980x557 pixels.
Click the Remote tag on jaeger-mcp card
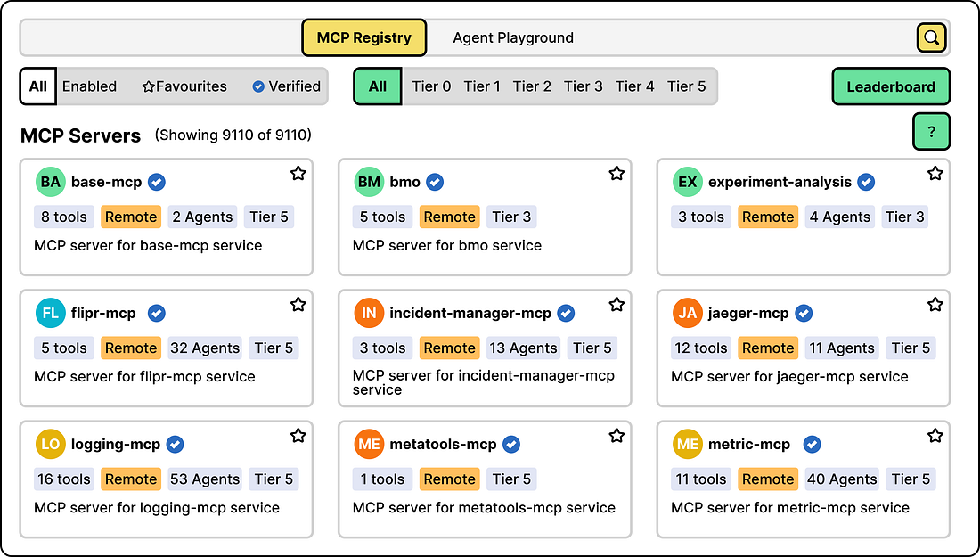coord(768,348)
